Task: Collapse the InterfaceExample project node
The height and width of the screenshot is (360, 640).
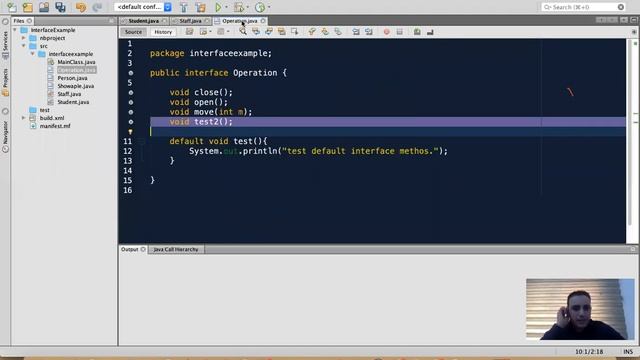Action: coord(15,30)
